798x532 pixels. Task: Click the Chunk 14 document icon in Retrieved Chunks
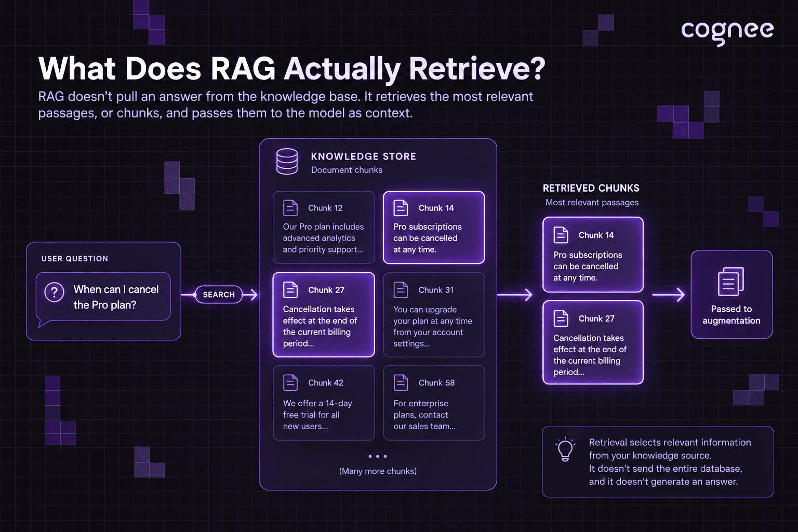click(561, 235)
